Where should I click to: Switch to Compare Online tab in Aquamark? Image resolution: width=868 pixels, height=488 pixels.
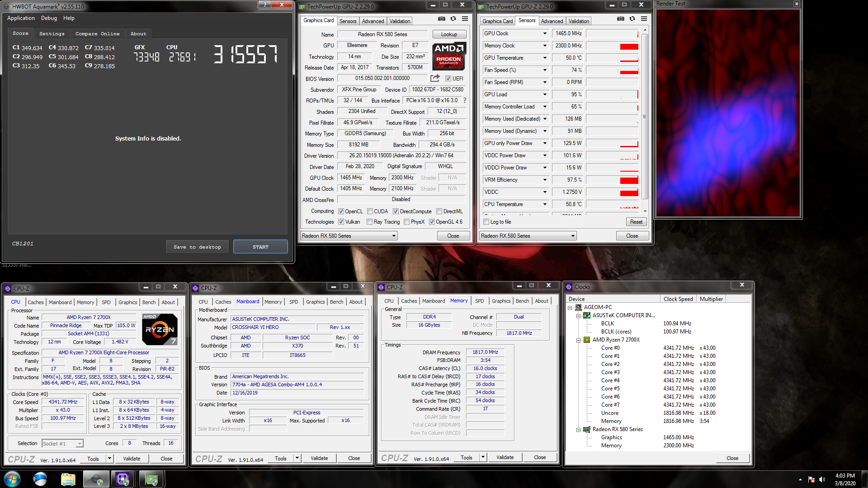coord(98,33)
